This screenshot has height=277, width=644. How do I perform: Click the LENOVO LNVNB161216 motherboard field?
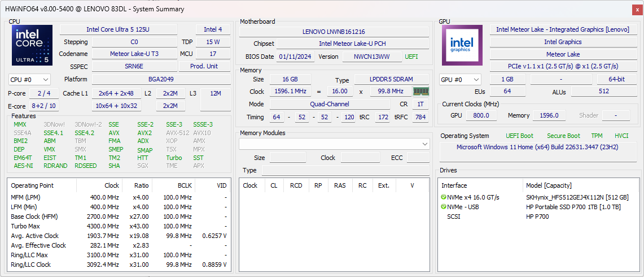click(x=334, y=32)
